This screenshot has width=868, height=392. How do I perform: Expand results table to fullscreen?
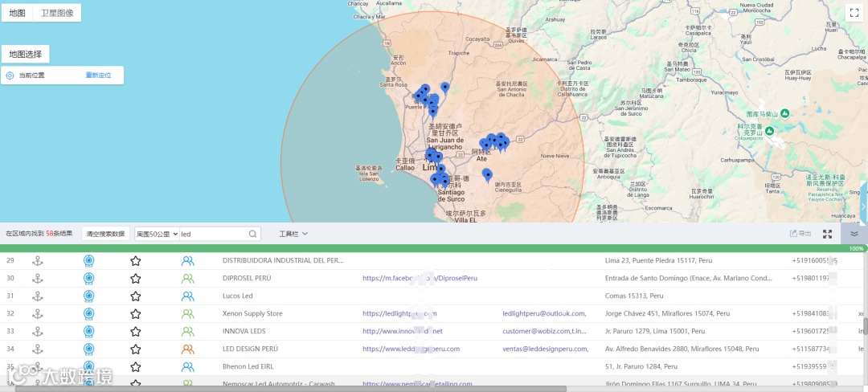coord(827,234)
